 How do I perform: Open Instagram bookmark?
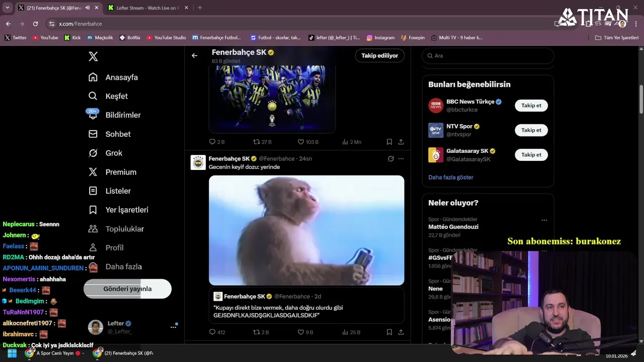(380, 38)
